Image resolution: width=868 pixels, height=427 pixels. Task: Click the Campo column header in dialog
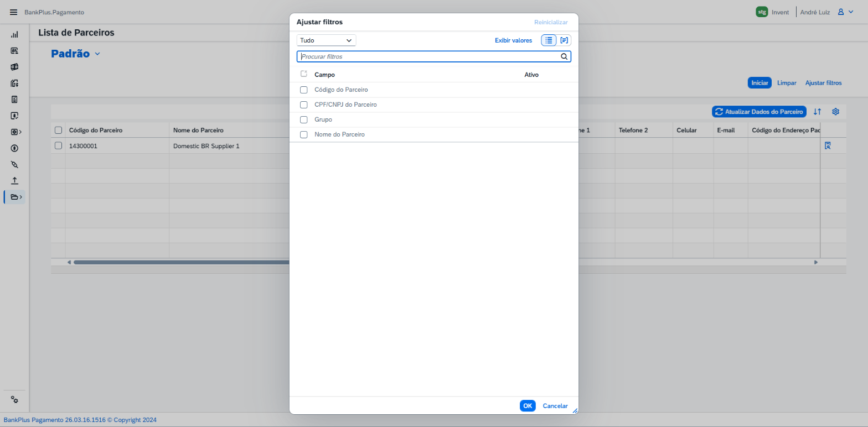(324, 75)
